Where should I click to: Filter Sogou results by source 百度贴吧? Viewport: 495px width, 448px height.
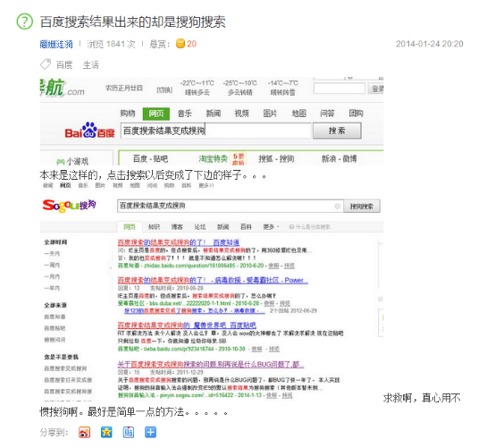pos(55,328)
